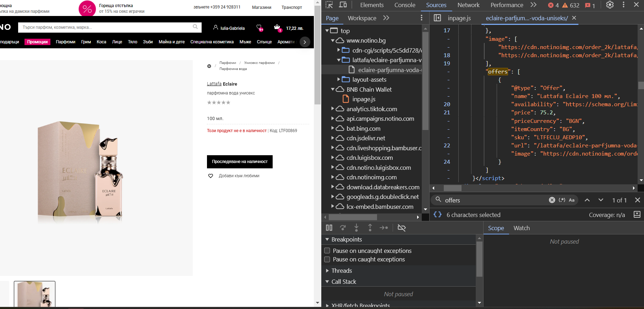Toggle regular expression search option
The image size is (644, 309).
point(562,200)
